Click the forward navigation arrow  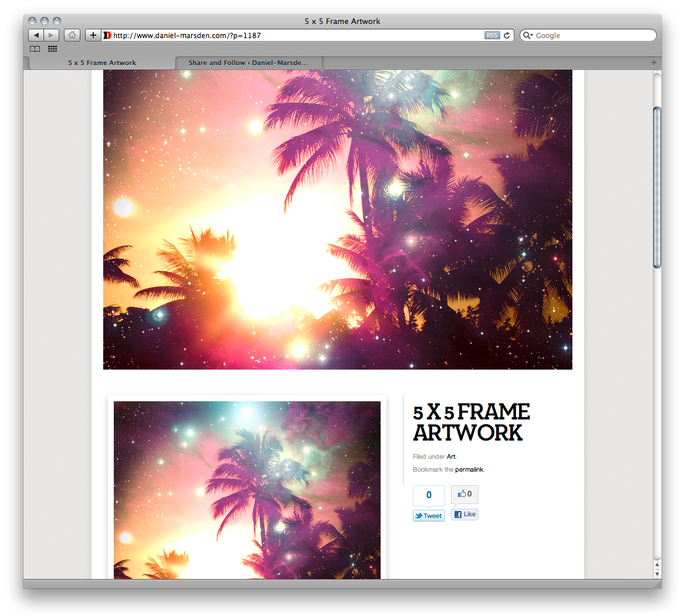[51, 35]
